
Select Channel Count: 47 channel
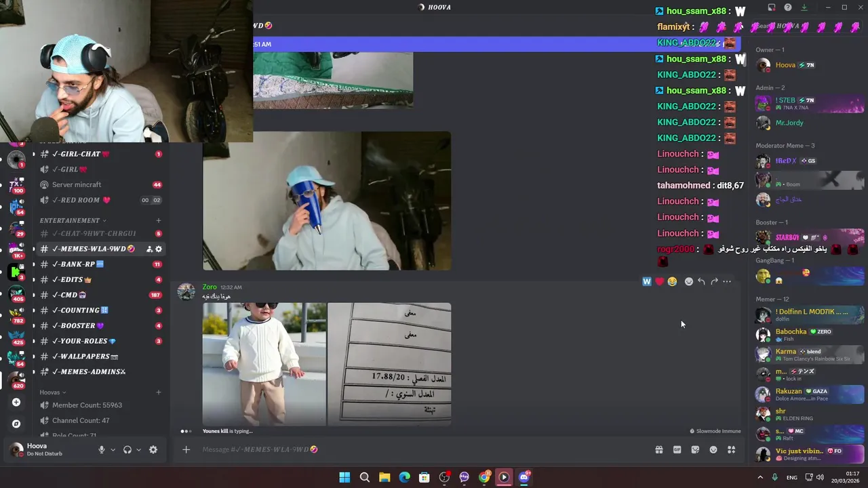point(100,420)
